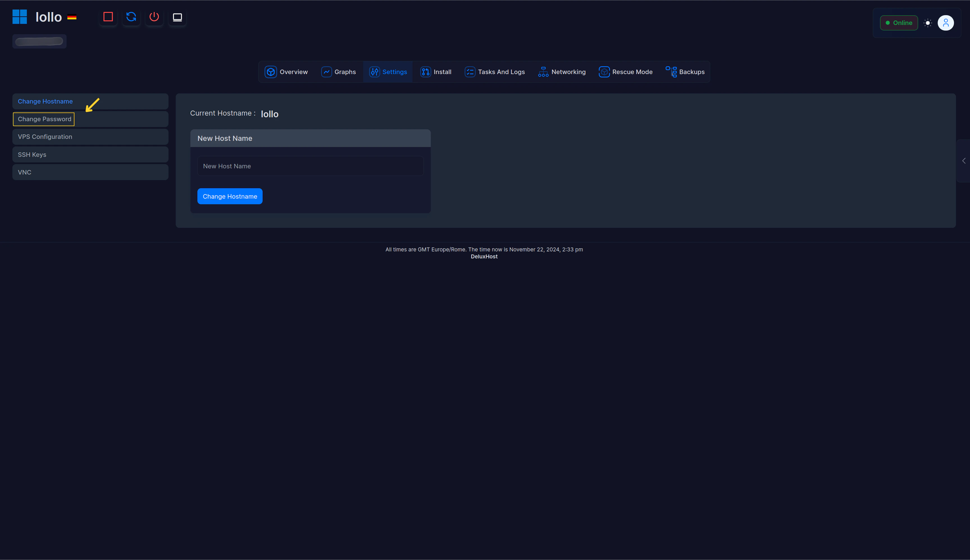Click the German flag icon

pyautogui.click(x=72, y=17)
